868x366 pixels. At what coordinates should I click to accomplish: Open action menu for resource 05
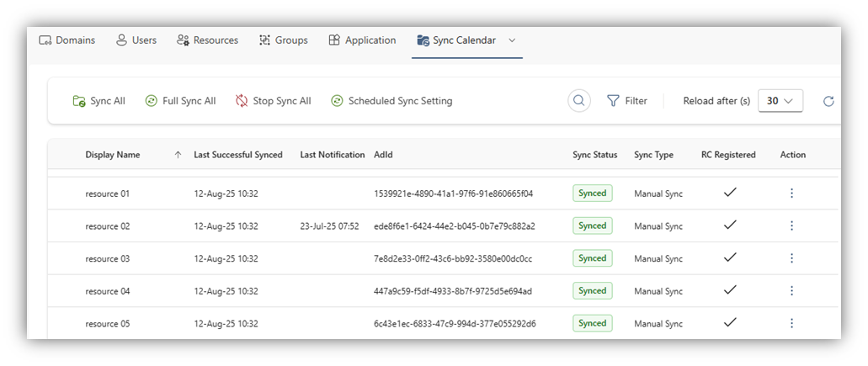(791, 323)
